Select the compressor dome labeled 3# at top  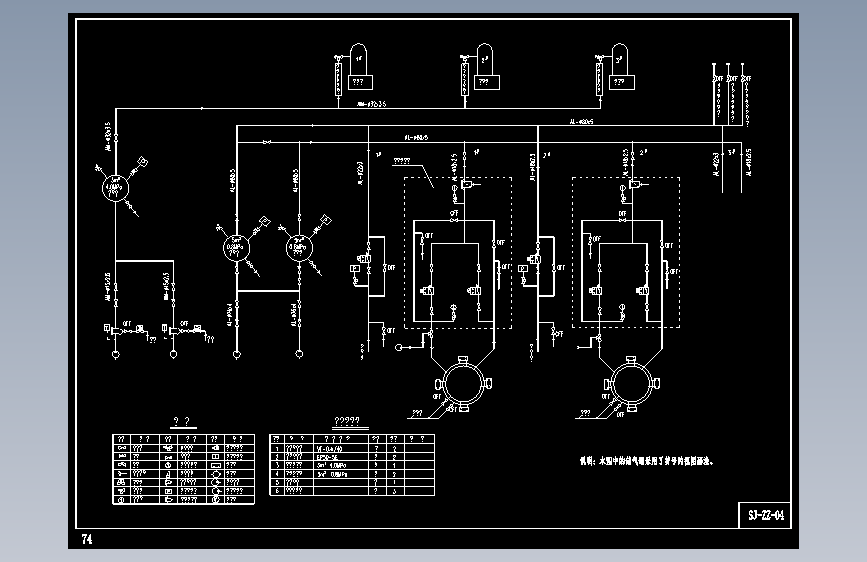coord(619,60)
